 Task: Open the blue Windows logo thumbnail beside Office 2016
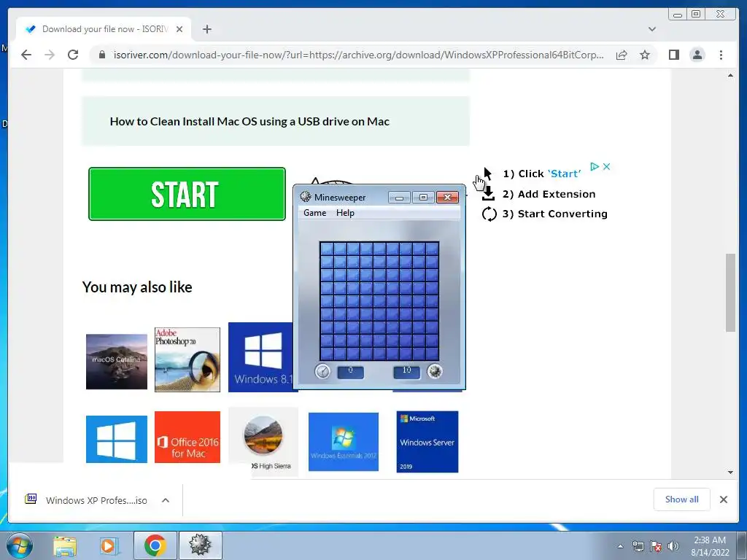click(117, 439)
